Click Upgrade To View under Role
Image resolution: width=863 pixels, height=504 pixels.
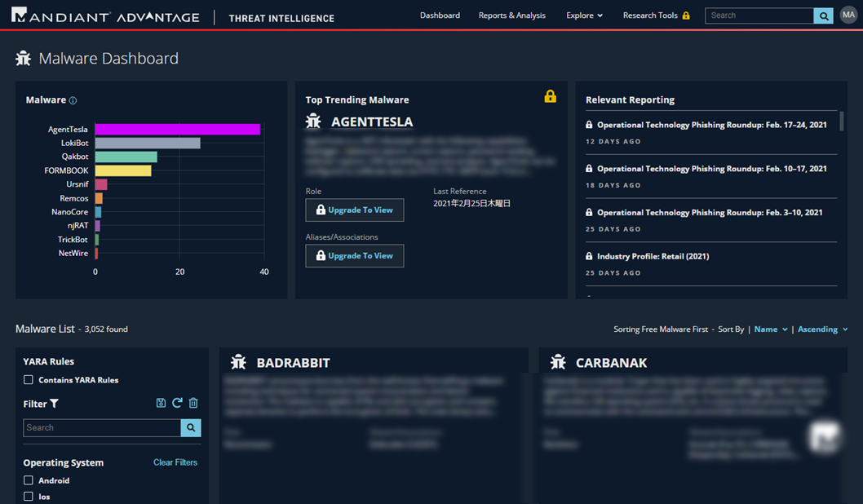pyautogui.click(x=355, y=210)
